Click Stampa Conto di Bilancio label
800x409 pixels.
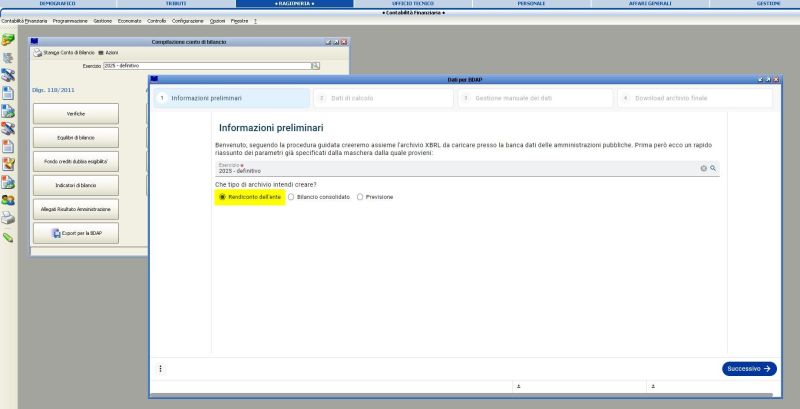tap(69, 53)
